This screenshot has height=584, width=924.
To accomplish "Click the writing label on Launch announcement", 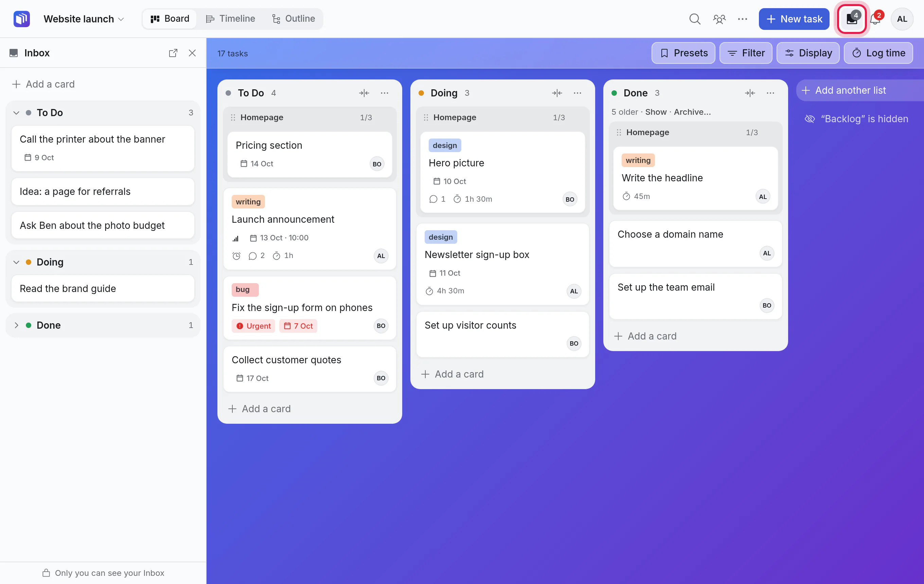I will [248, 202].
